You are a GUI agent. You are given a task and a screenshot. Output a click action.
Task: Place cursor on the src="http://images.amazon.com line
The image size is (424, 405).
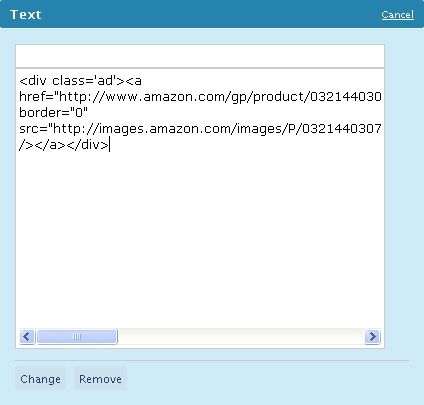200,129
